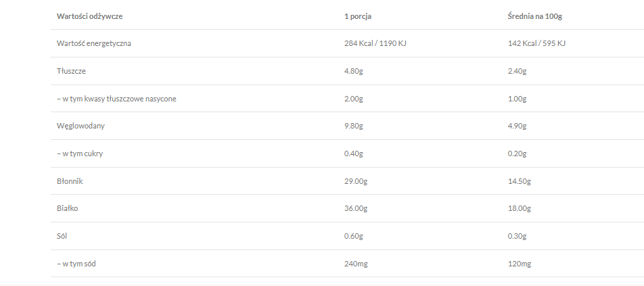This screenshot has width=644, height=286.
Task: Select the '1 porcja' column header
Action: coord(357,16)
